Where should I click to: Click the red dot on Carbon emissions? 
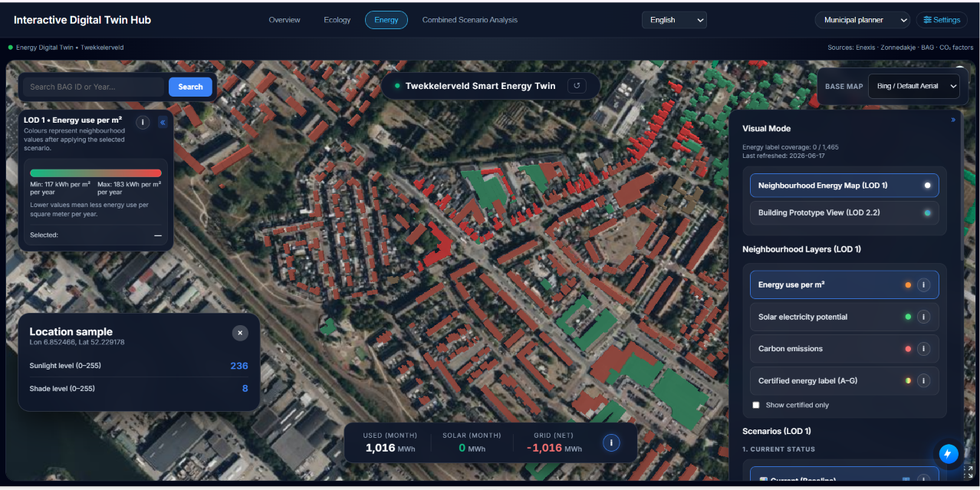tap(908, 349)
